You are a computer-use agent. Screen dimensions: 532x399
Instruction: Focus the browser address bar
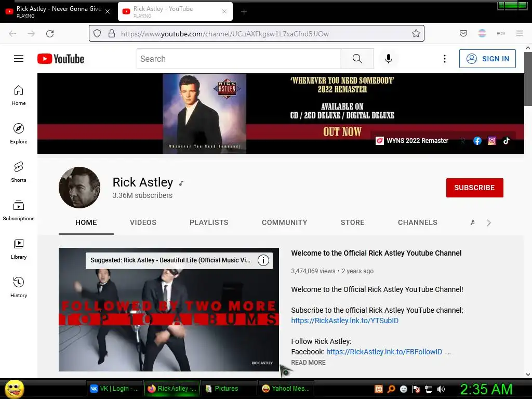click(258, 34)
